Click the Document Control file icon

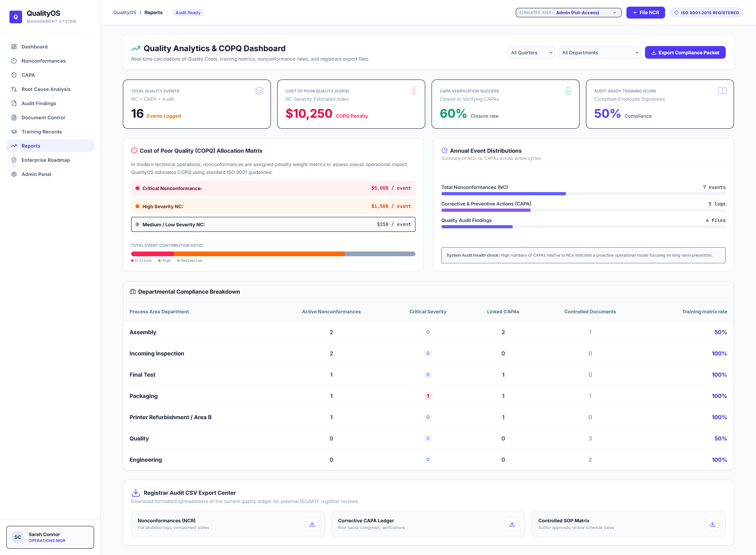click(14, 118)
